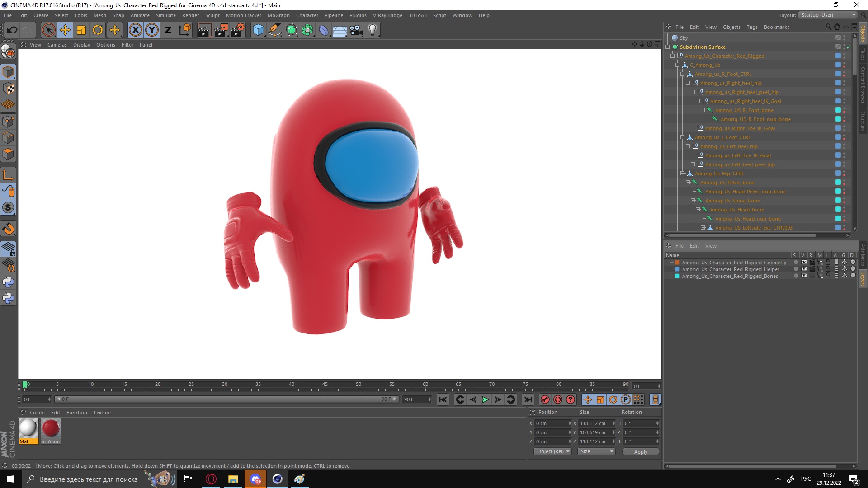Open the Character menu
Screen dimensions: 868x488
(307, 15)
